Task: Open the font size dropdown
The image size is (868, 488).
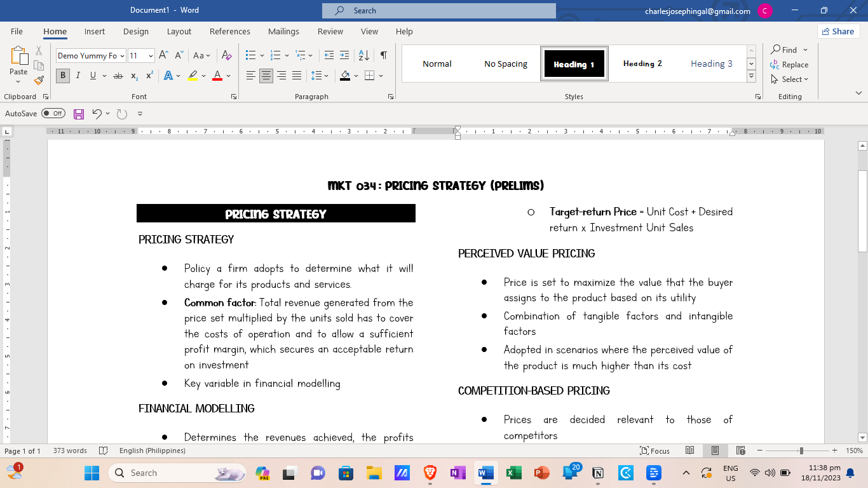Action: tap(151, 56)
